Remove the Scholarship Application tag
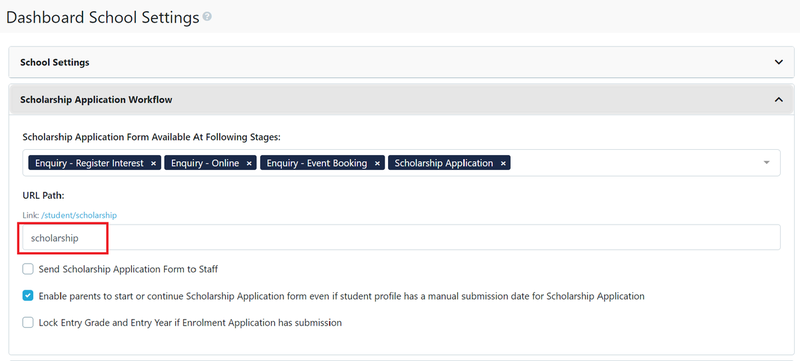The width and height of the screenshot is (800, 361). pyautogui.click(x=503, y=164)
